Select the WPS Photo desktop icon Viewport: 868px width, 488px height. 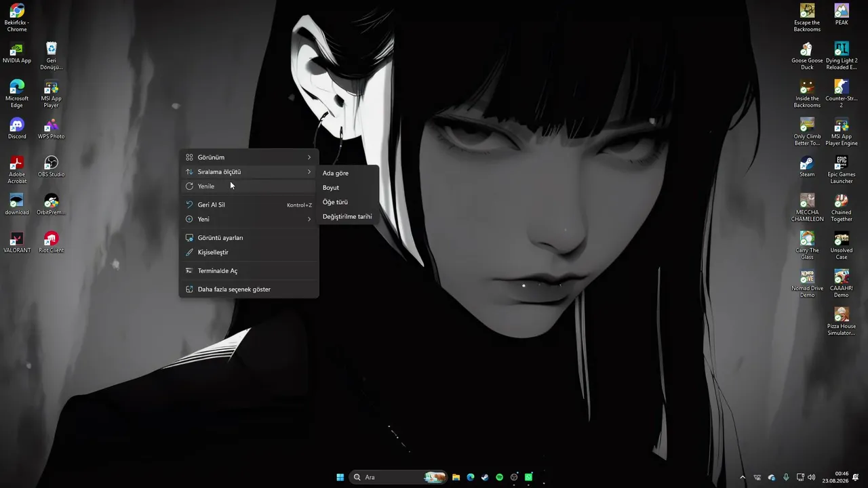point(52,129)
